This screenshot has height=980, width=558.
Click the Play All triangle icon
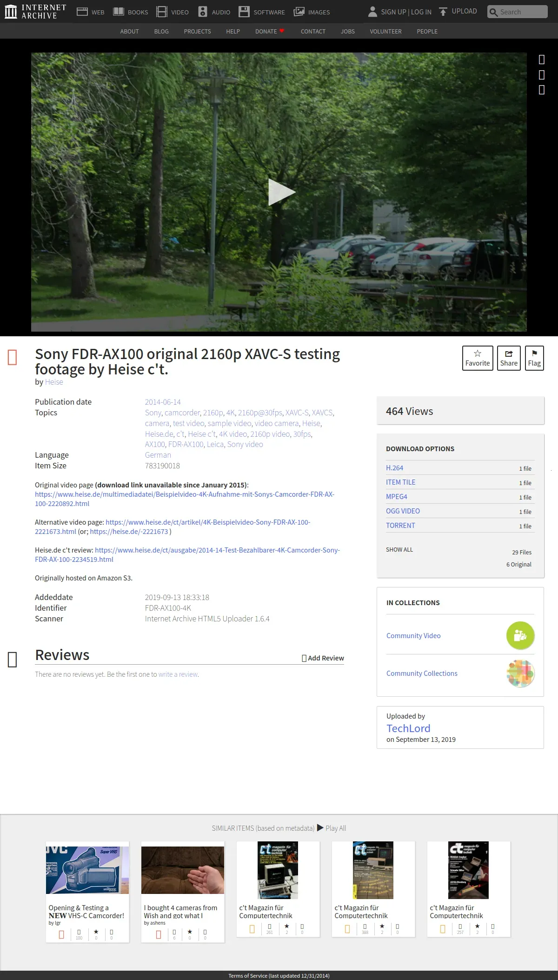click(x=320, y=828)
